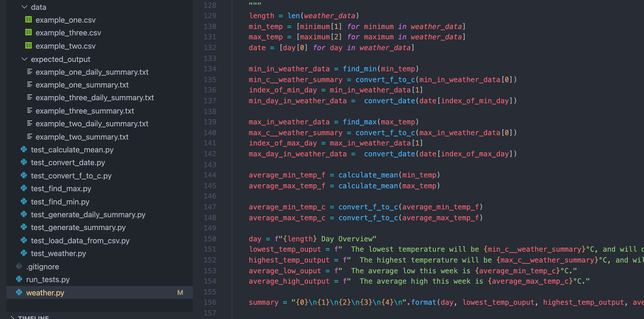Select example_two_summary.txt
Image resolution: width=644 pixels, height=319 pixels.
82,137
